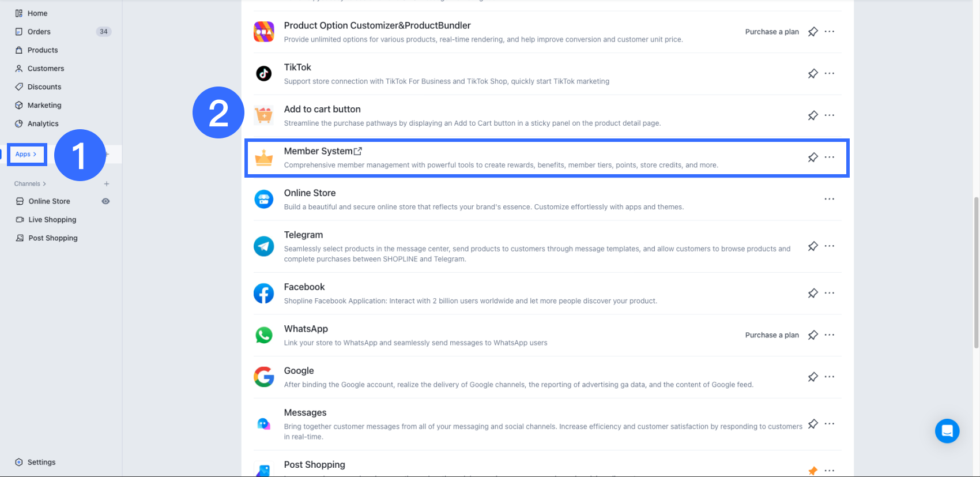Open more options for Online Store app
The image size is (980, 477).
[x=829, y=199]
